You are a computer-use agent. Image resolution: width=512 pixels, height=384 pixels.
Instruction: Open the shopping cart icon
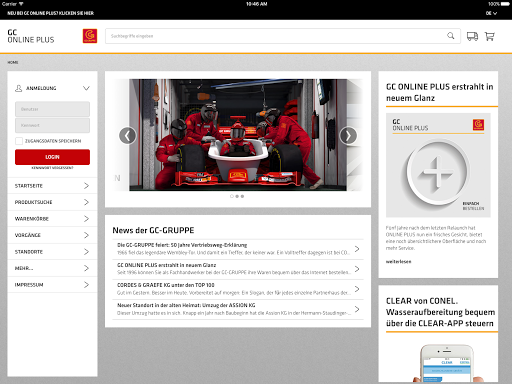(x=489, y=36)
